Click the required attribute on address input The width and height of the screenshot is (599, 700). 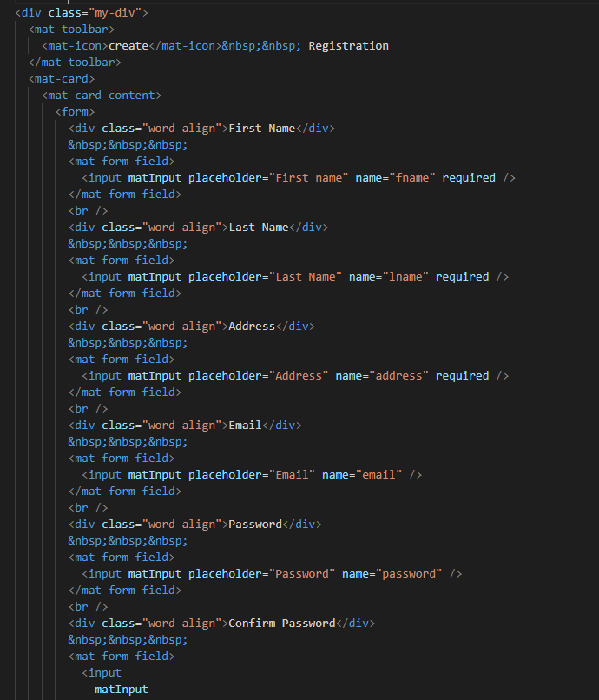tap(462, 376)
